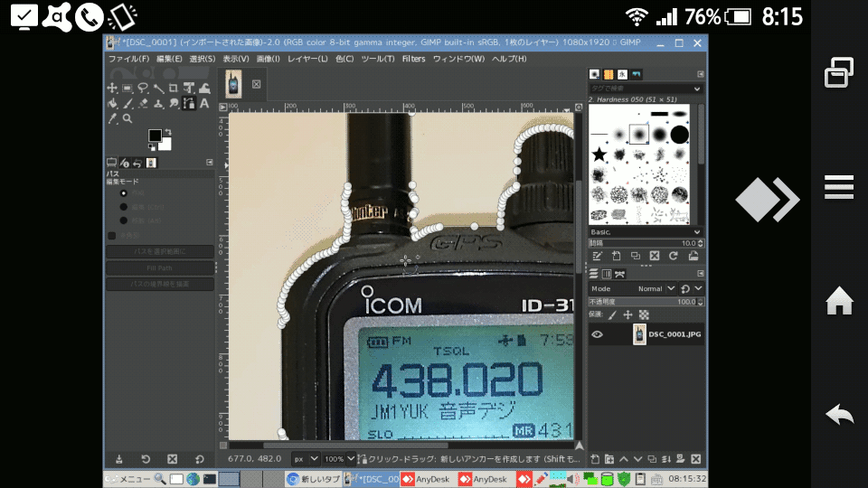Select the Zoom magnifier tool

pos(127,118)
